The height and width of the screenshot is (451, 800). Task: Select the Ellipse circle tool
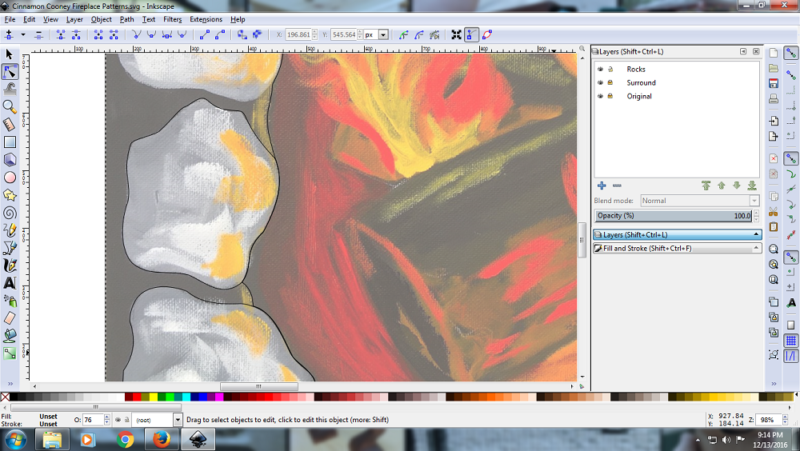pos(9,177)
